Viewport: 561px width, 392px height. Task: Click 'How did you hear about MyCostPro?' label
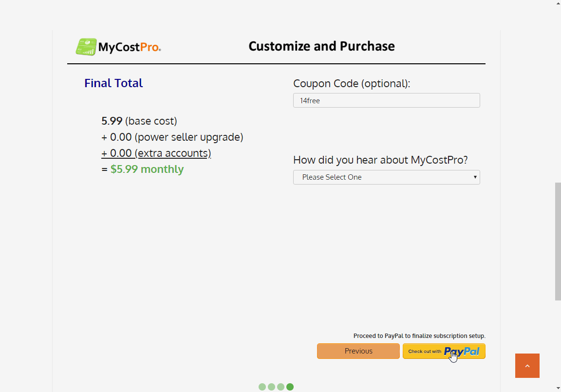380,160
